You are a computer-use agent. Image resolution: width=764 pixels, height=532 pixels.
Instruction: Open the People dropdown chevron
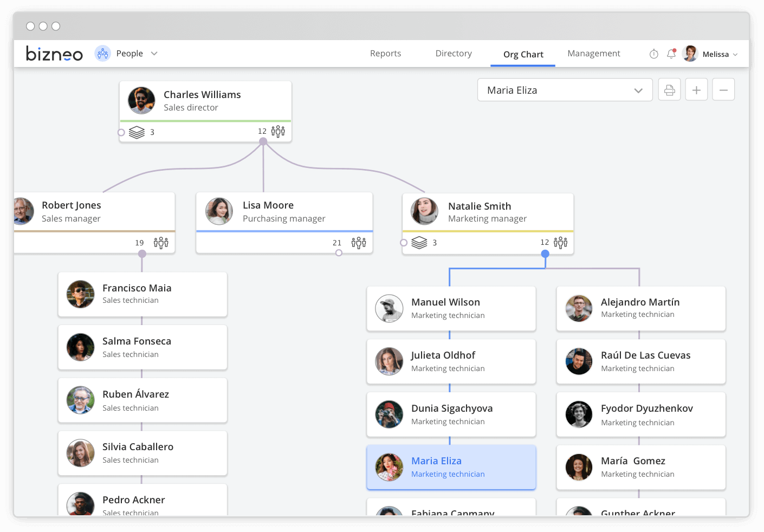(x=154, y=53)
